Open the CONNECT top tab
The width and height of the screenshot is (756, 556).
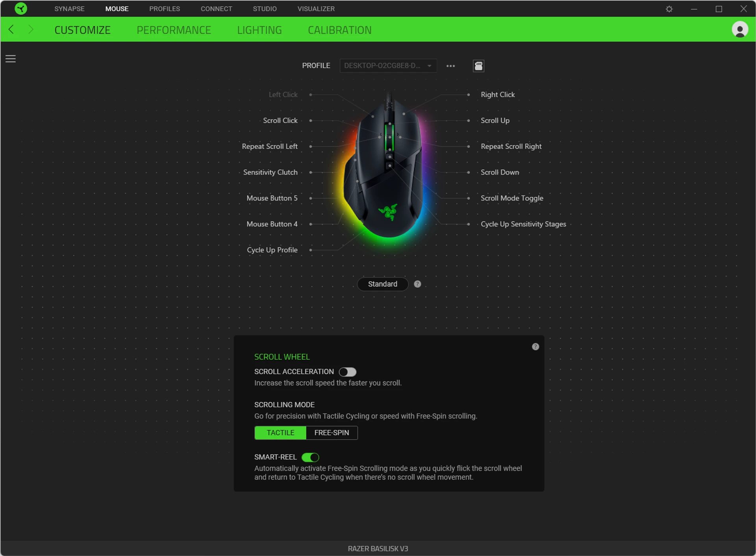pos(216,9)
